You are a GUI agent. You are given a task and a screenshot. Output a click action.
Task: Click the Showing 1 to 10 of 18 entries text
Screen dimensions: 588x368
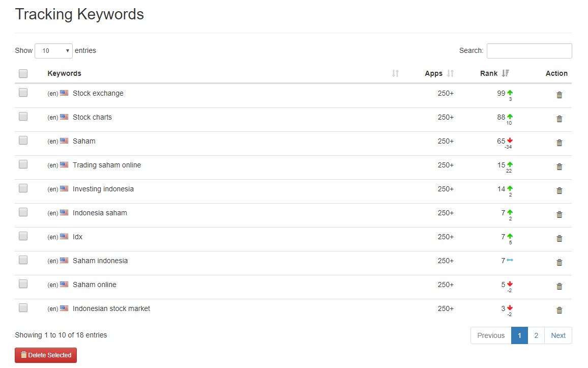[61, 335]
